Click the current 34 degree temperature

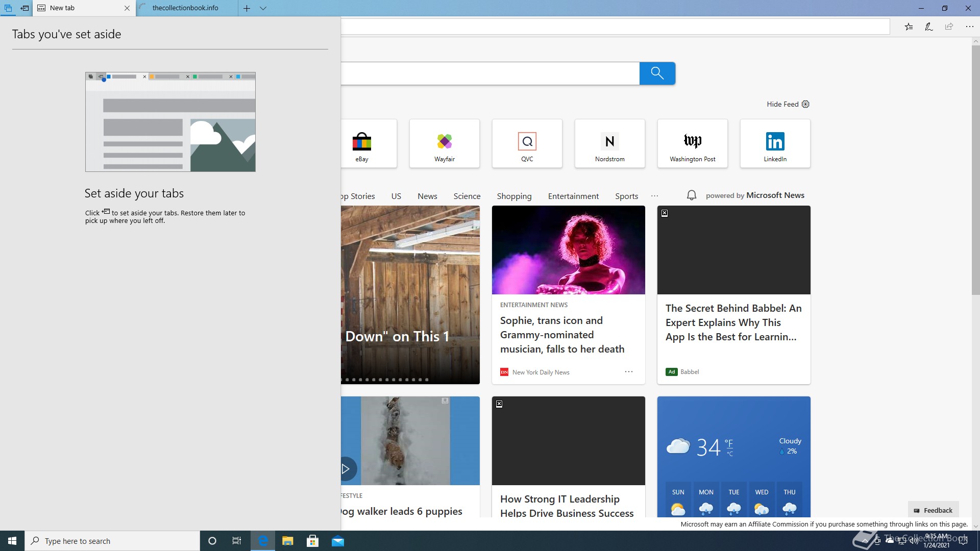click(x=708, y=447)
